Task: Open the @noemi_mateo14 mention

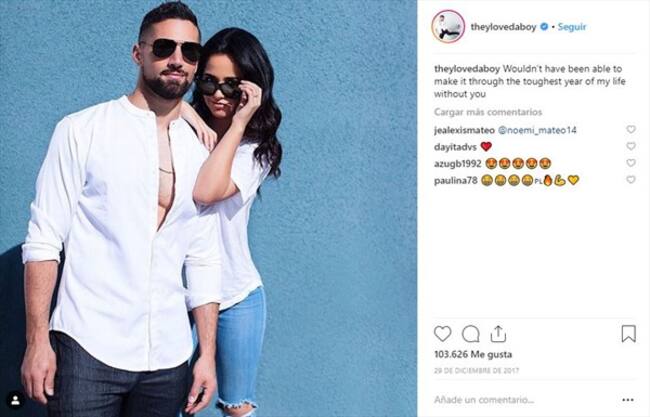Action: 537,130
